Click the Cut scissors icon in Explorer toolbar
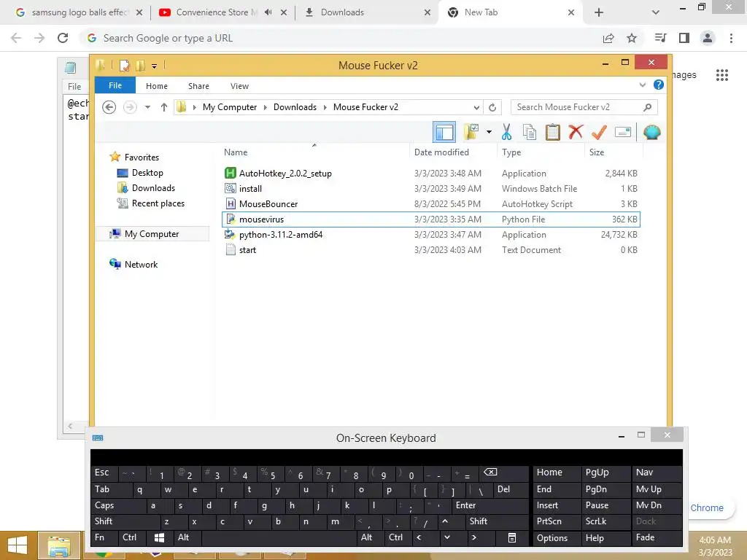The height and width of the screenshot is (560, 747). [506, 132]
